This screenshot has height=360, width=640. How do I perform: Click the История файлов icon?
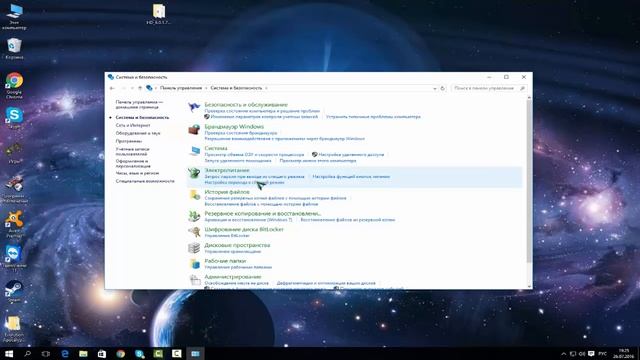[x=195, y=195]
